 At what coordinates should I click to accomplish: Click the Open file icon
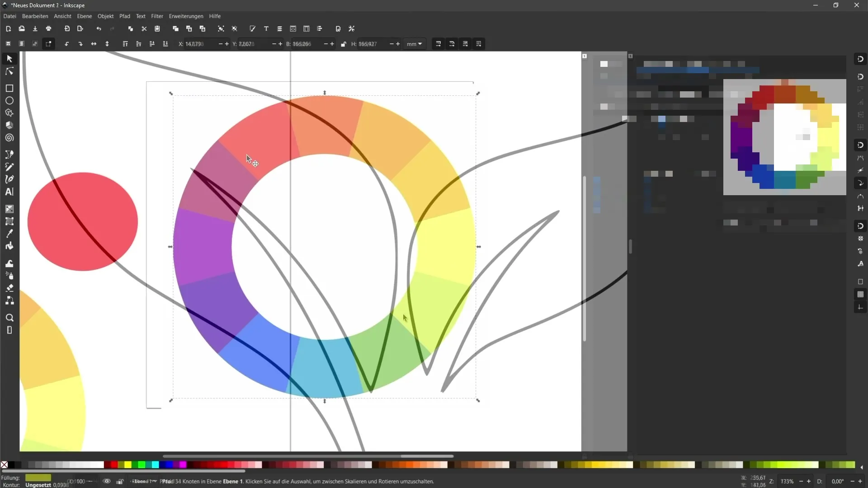[22, 29]
